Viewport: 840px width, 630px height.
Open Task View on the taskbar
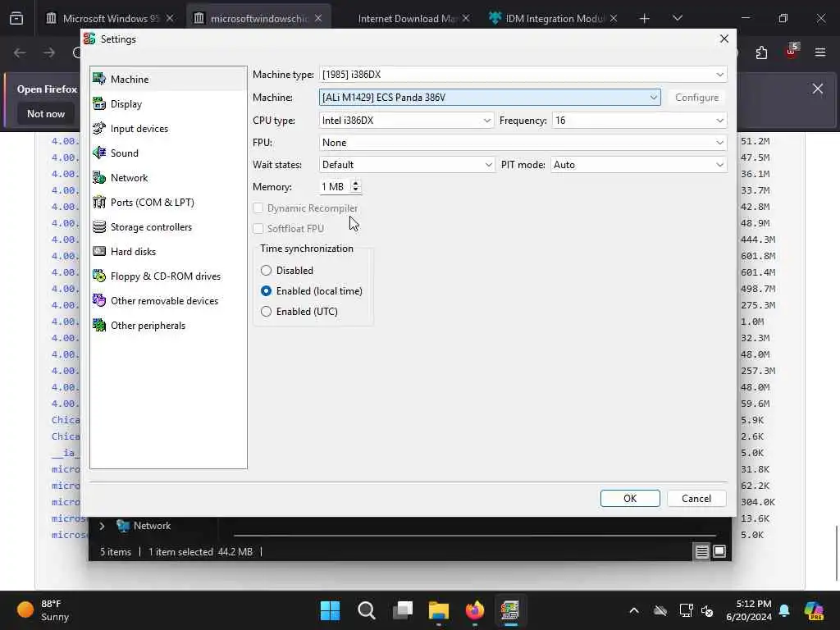403,610
